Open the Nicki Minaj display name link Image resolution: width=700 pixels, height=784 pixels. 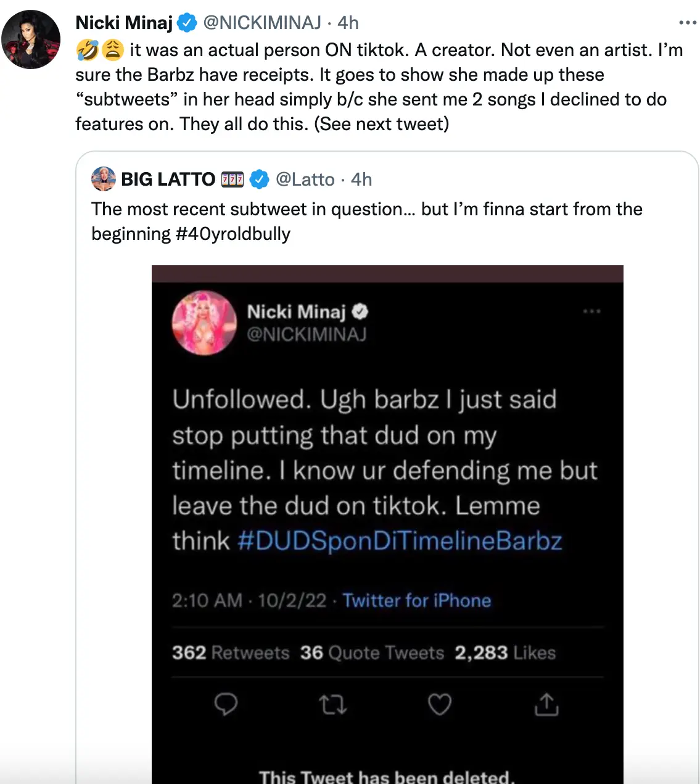(x=124, y=23)
